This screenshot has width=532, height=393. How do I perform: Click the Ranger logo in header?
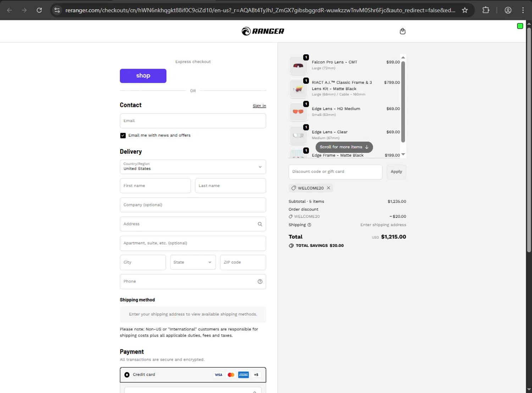coord(263,31)
